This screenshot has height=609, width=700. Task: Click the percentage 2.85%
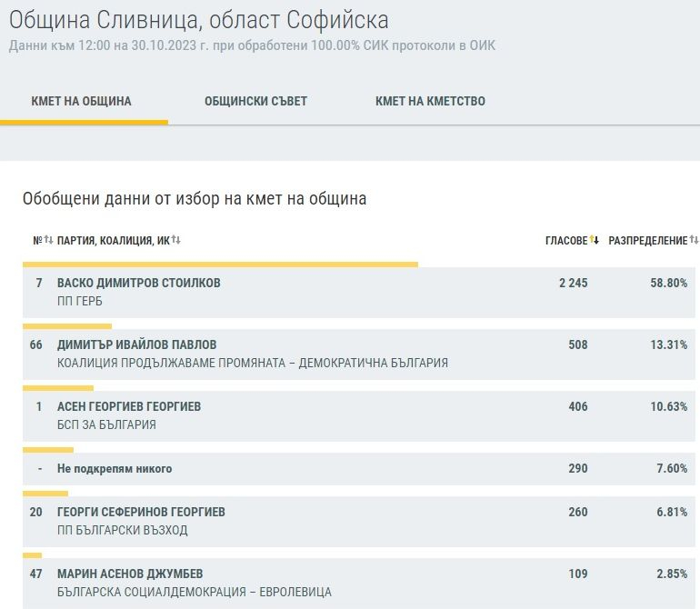pos(672,574)
